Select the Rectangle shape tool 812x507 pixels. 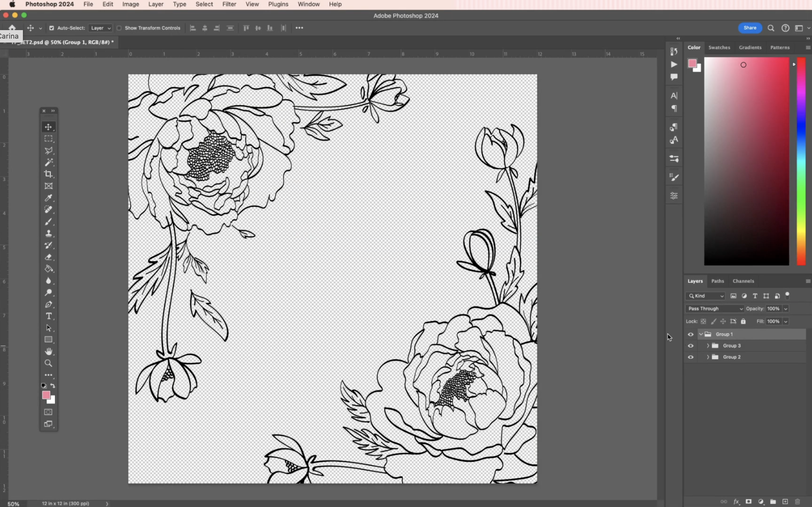pyautogui.click(x=49, y=340)
